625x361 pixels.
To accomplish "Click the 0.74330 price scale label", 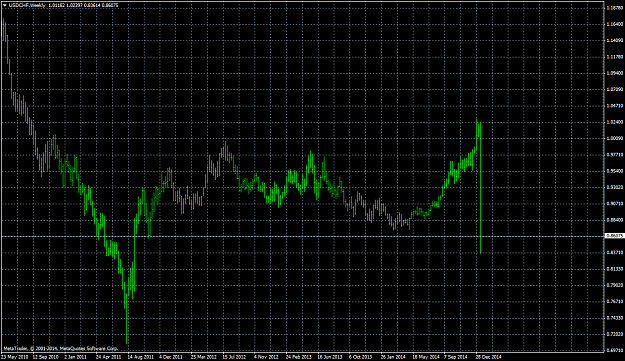I will [x=615, y=318].
